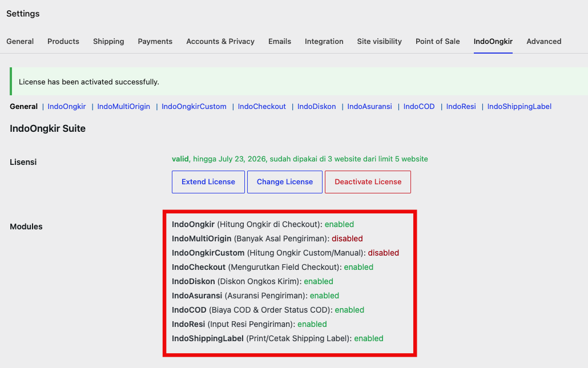
Task: Click 'IndoCheckout (Mengurutkan Field Checkout)' module row
Action: [273, 267]
